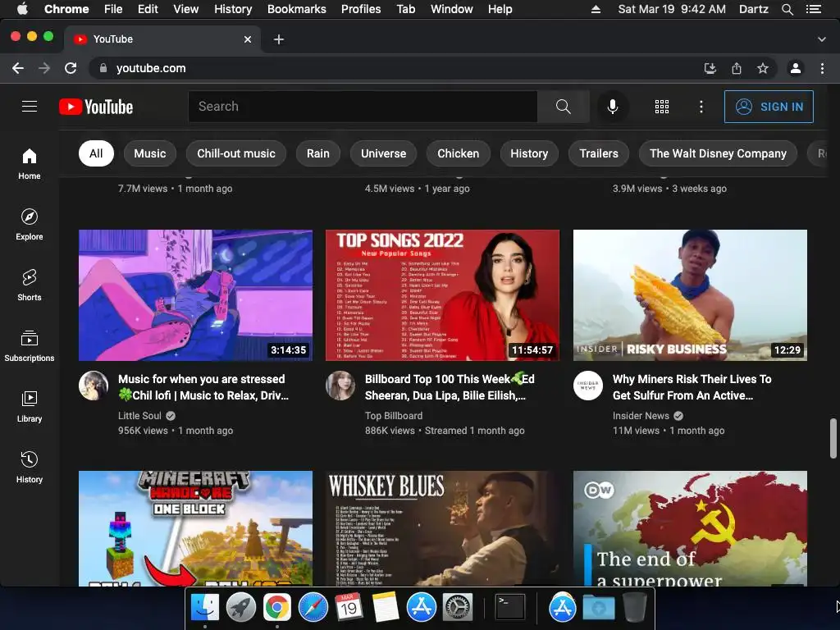Select the Rain filter chip
Image resolution: width=840 pixels, height=630 pixels.
(318, 153)
